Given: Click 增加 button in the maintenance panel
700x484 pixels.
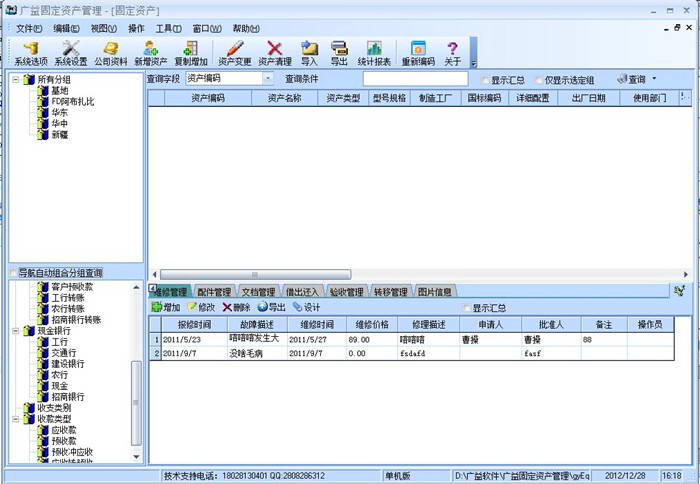Looking at the screenshot, I should (x=166, y=307).
